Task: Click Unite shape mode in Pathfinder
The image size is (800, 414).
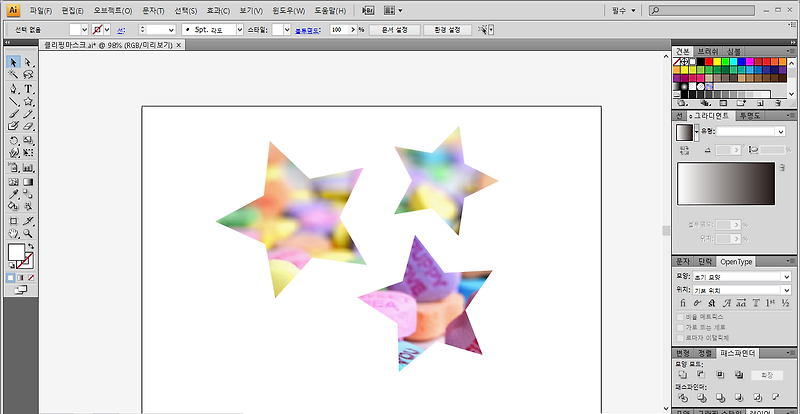Action: click(x=682, y=375)
